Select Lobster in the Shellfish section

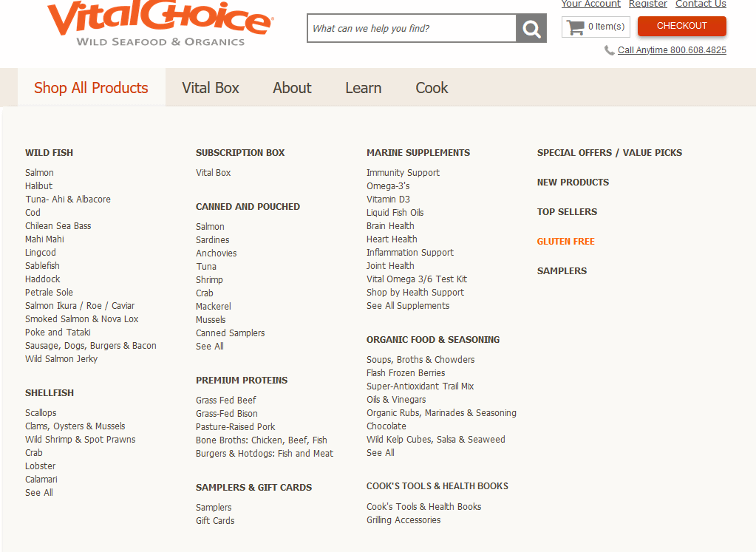40,466
